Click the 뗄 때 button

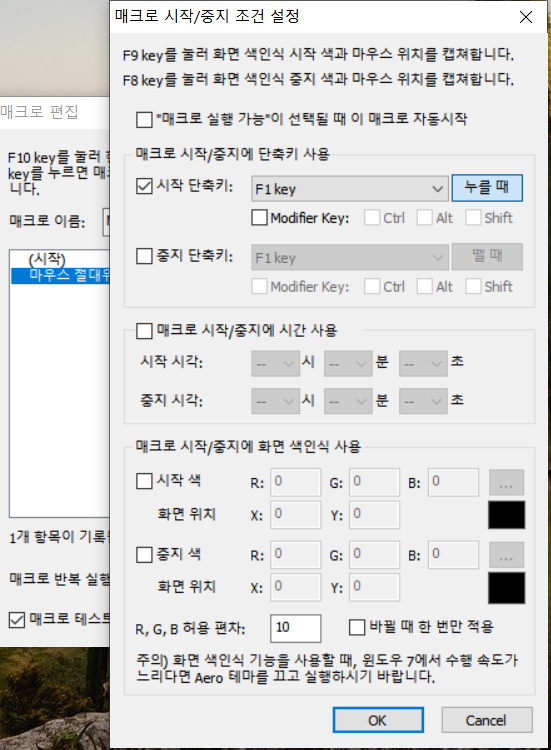pyautogui.click(x=487, y=256)
